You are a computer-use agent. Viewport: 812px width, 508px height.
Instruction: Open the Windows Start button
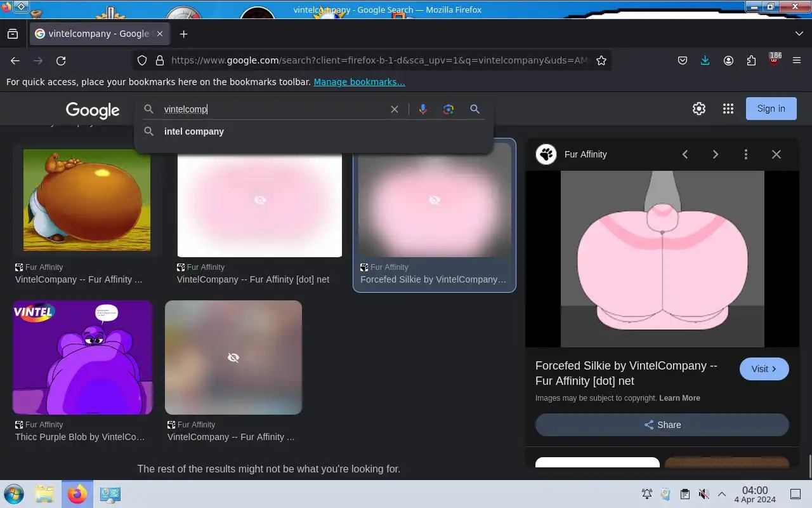coord(13,494)
